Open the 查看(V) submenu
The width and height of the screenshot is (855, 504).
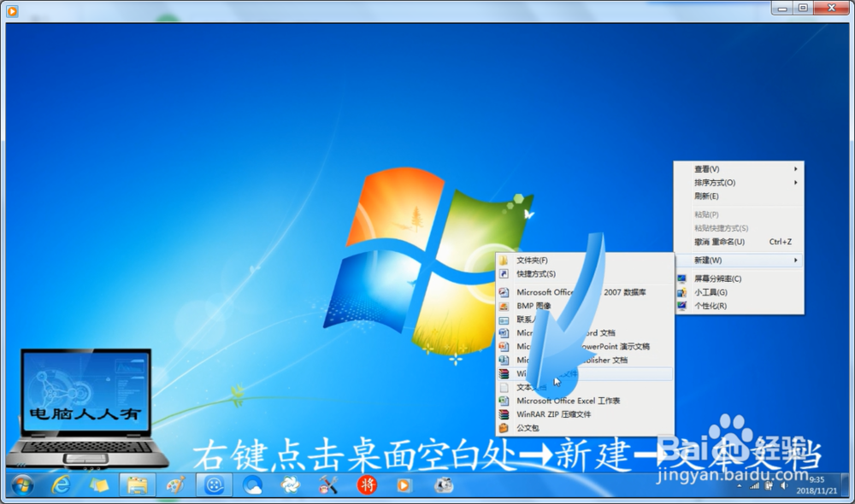pos(739,169)
